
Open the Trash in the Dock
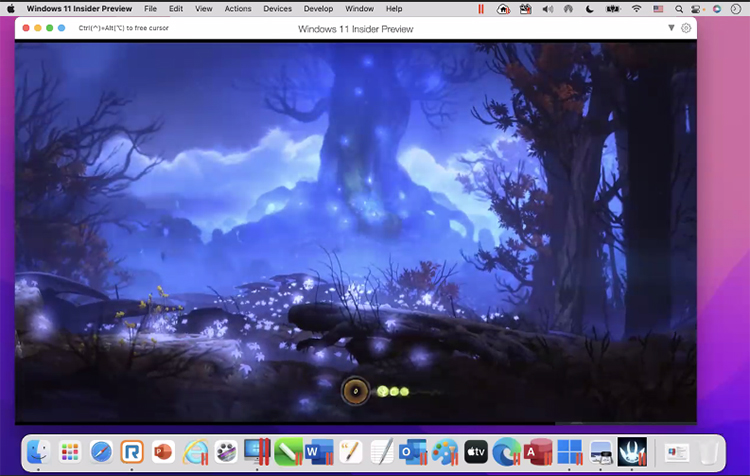coord(708,452)
